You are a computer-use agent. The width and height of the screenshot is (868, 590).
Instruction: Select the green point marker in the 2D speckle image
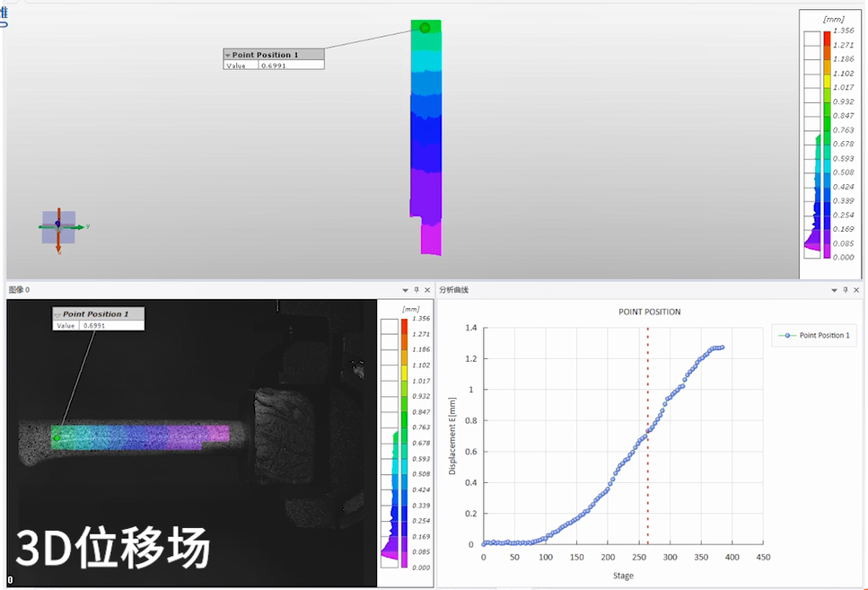click(x=57, y=437)
